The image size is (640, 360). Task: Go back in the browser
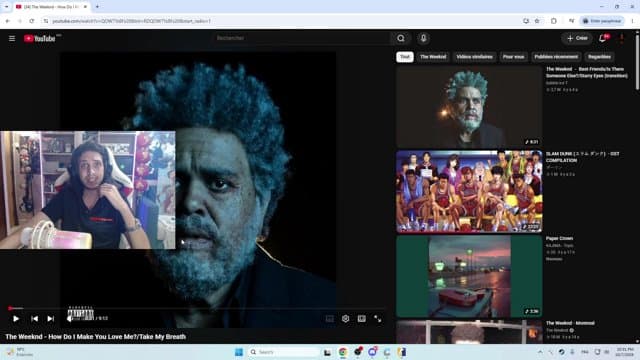click(x=7, y=21)
